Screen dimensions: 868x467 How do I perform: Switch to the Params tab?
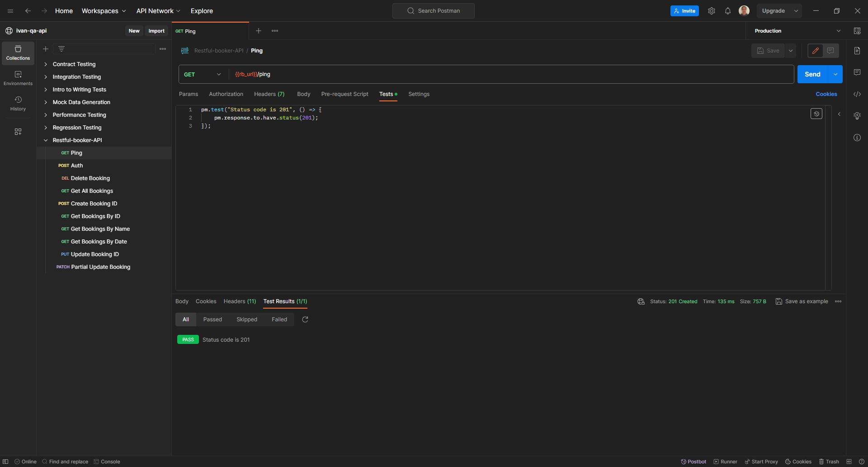pyautogui.click(x=189, y=94)
